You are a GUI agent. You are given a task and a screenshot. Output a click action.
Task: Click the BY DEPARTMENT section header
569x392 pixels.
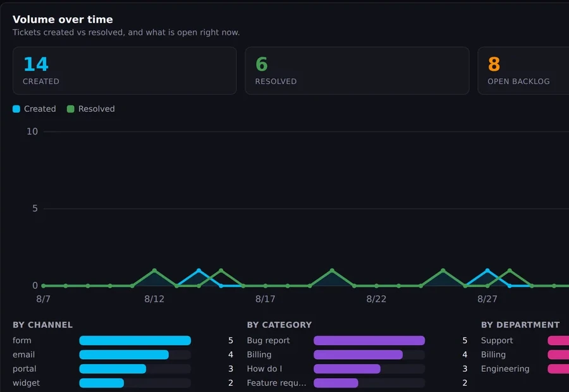(520, 325)
